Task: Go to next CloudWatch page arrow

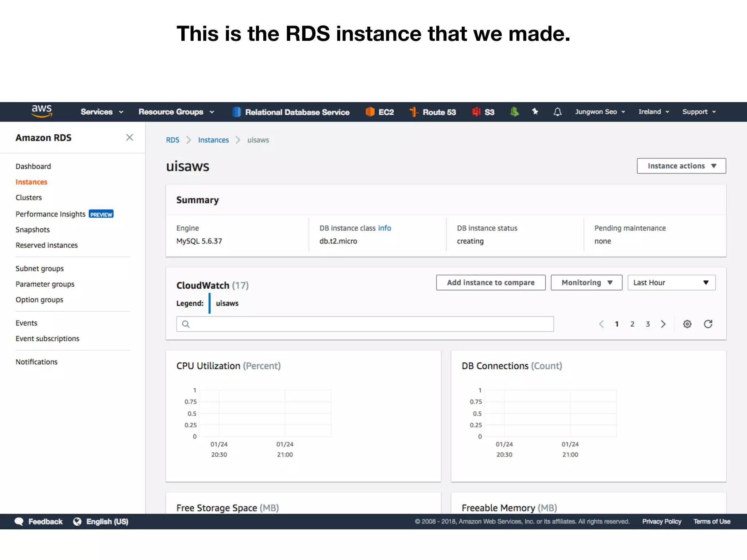Action: point(663,324)
